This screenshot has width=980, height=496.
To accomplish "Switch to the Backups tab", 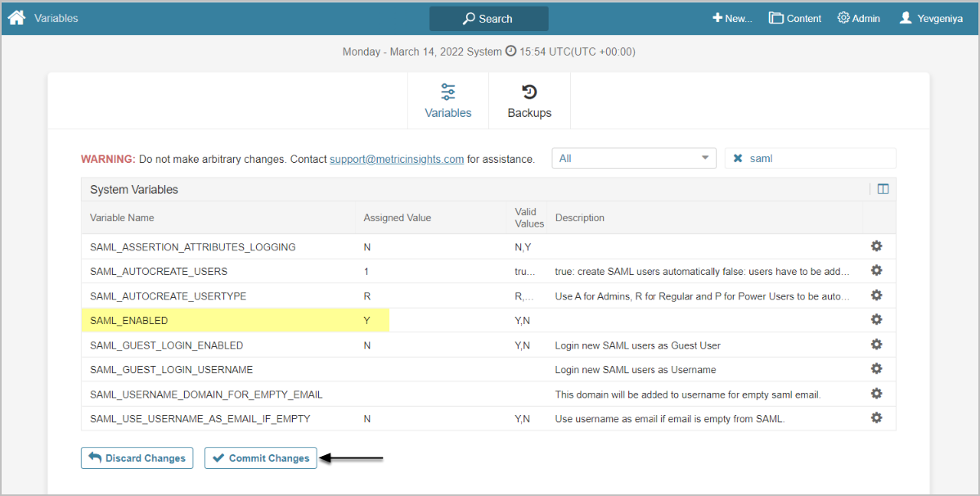I will [x=529, y=101].
